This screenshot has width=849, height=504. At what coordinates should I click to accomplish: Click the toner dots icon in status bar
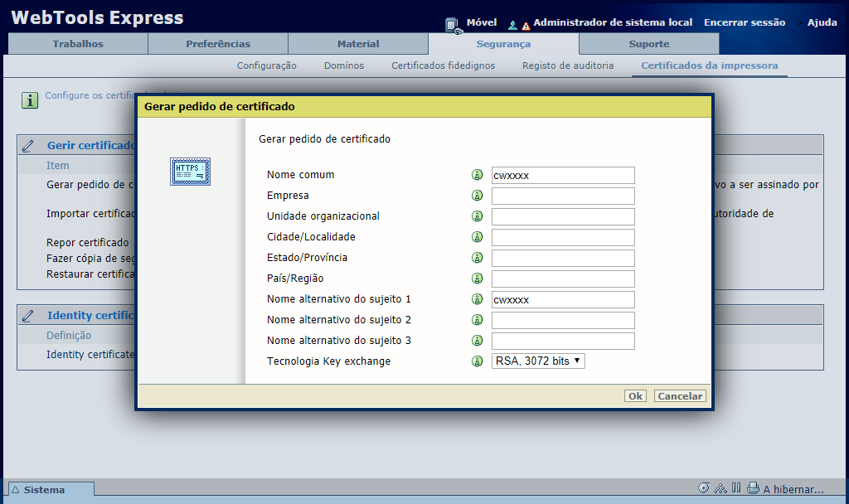(720, 489)
